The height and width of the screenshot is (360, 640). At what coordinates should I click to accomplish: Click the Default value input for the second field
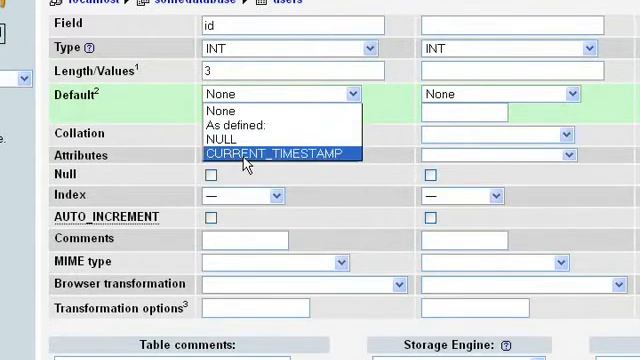[465, 113]
